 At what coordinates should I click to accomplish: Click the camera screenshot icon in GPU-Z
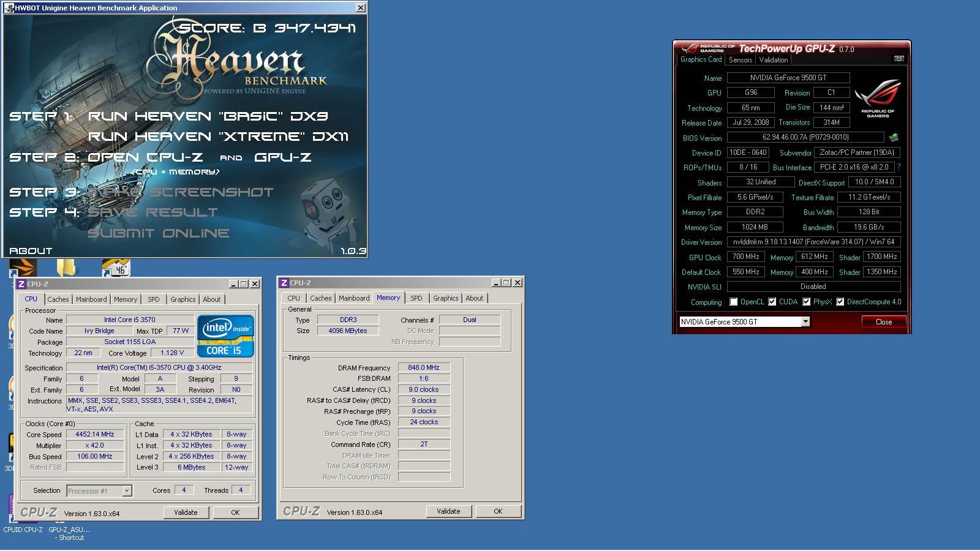899,59
